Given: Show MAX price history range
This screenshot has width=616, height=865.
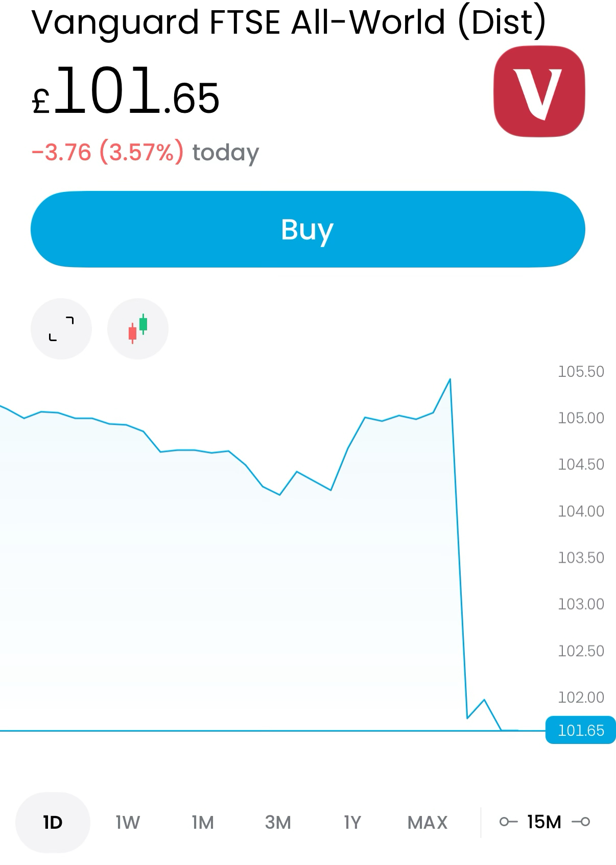Looking at the screenshot, I should tap(428, 822).
